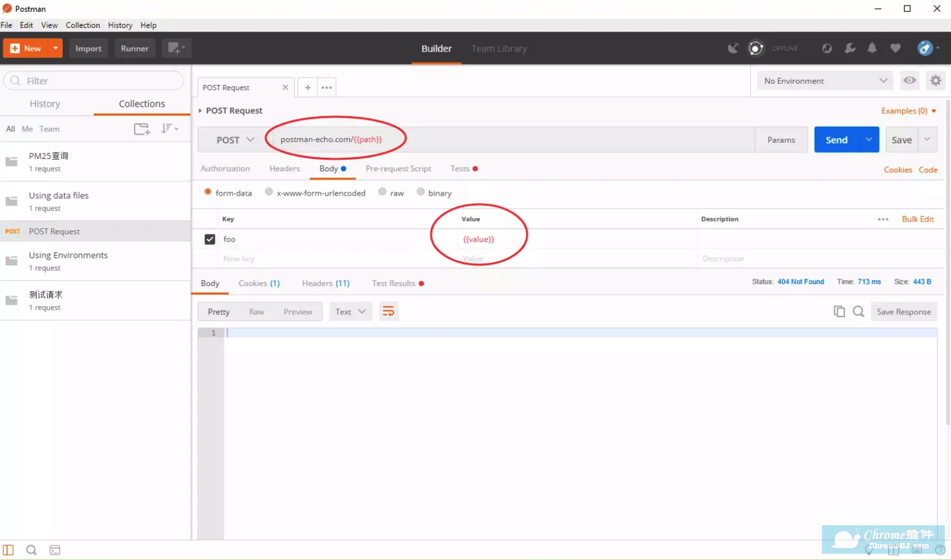Switch to History sidebar tab
The height and width of the screenshot is (560, 951).
pos(45,104)
